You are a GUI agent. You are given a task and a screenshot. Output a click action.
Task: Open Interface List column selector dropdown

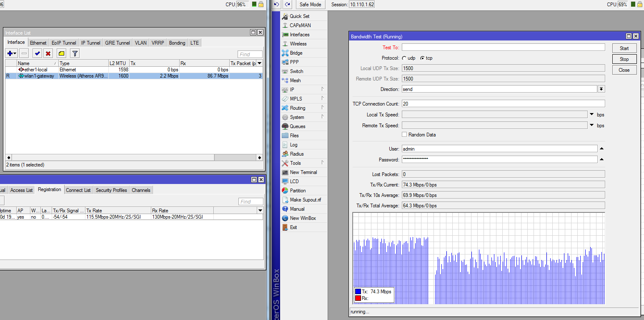coord(259,63)
